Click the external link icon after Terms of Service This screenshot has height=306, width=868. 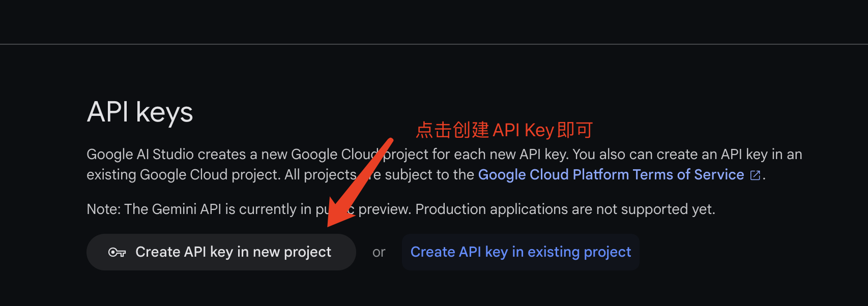[x=755, y=175]
